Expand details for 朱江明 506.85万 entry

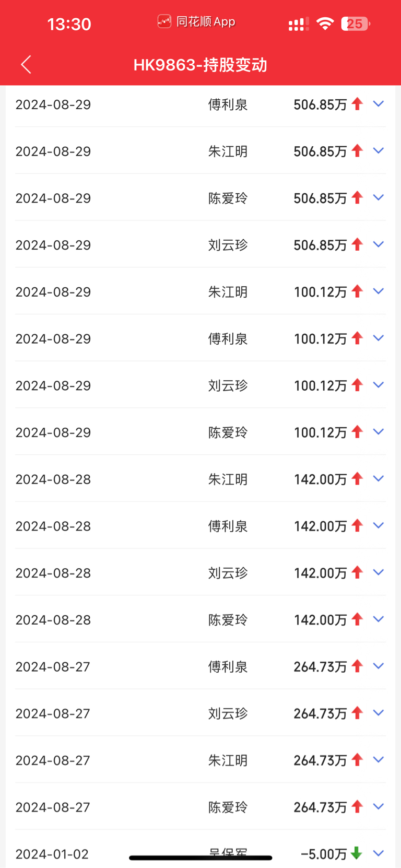click(x=379, y=151)
